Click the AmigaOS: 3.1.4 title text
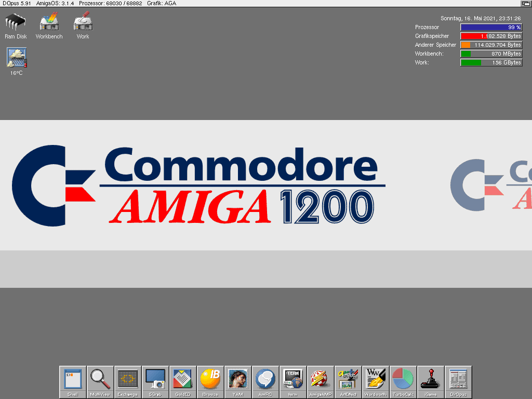 pos(55,4)
